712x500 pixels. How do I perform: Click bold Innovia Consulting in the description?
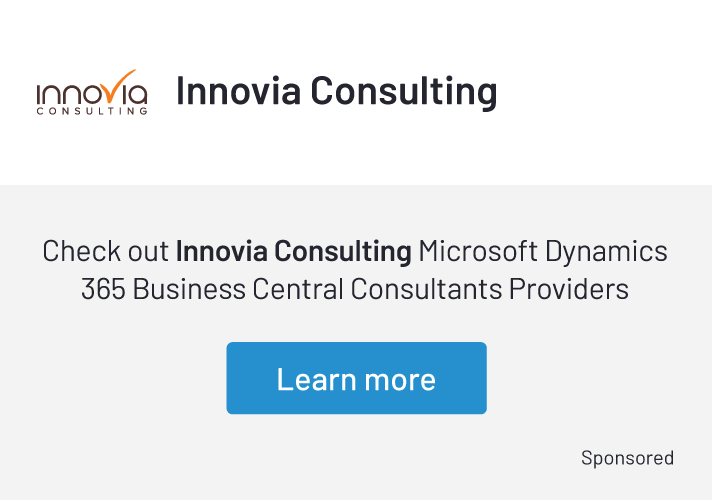293,251
